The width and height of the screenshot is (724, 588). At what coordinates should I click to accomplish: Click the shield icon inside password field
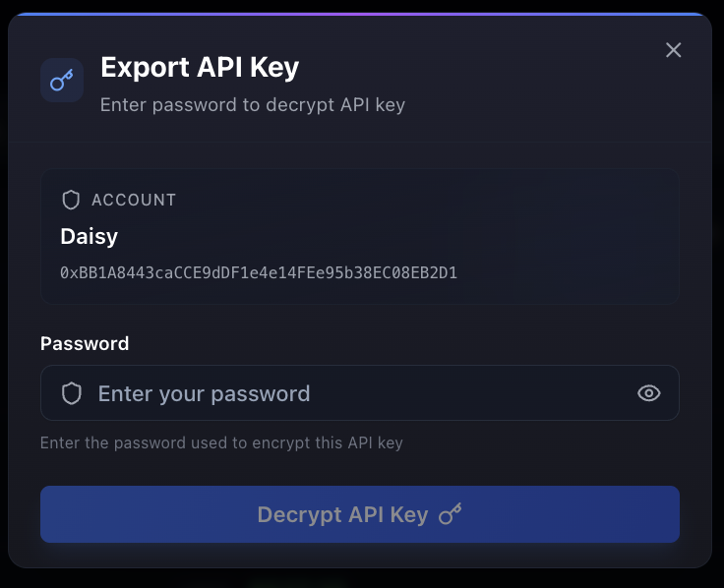pyautogui.click(x=71, y=393)
